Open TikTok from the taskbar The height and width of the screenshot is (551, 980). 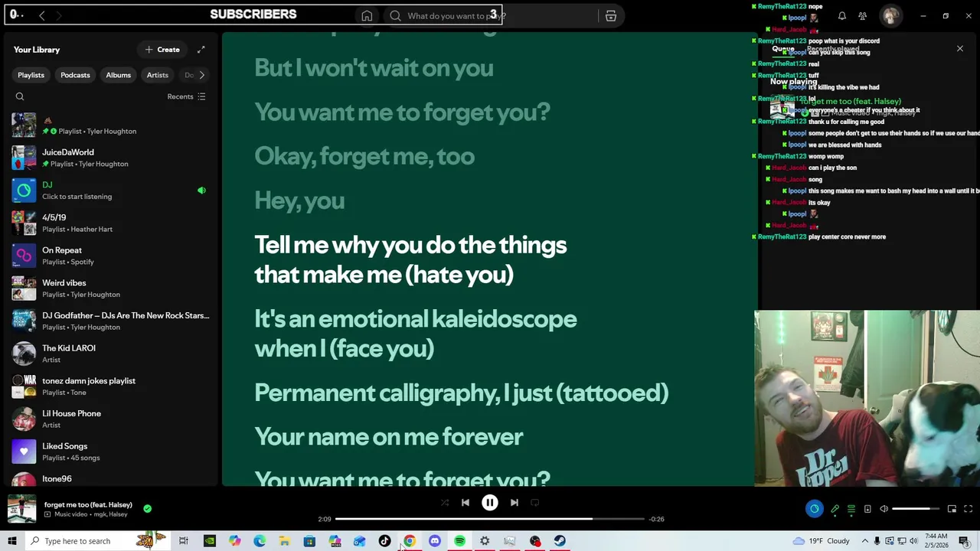point(384,541)
